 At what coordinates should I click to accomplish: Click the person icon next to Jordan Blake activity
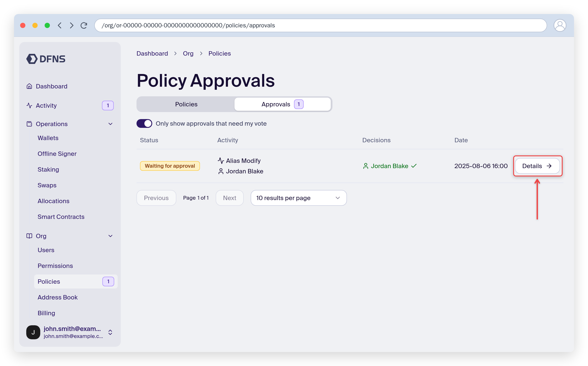pos(220,171)
